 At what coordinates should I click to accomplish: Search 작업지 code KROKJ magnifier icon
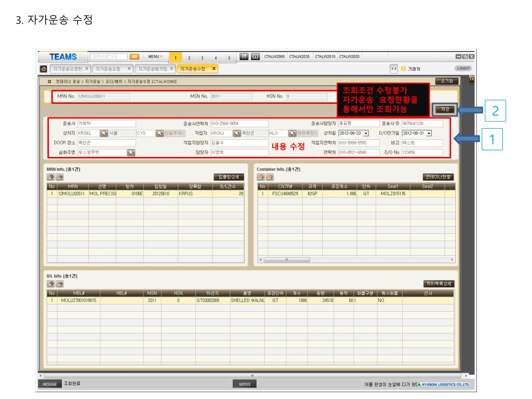(x=236, y=134)
